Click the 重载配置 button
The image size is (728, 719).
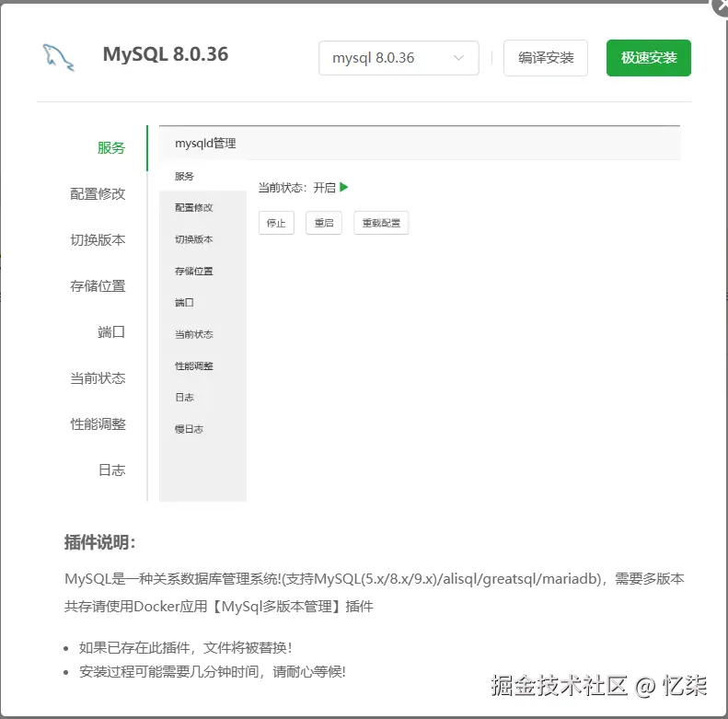(x=381, y=223)
